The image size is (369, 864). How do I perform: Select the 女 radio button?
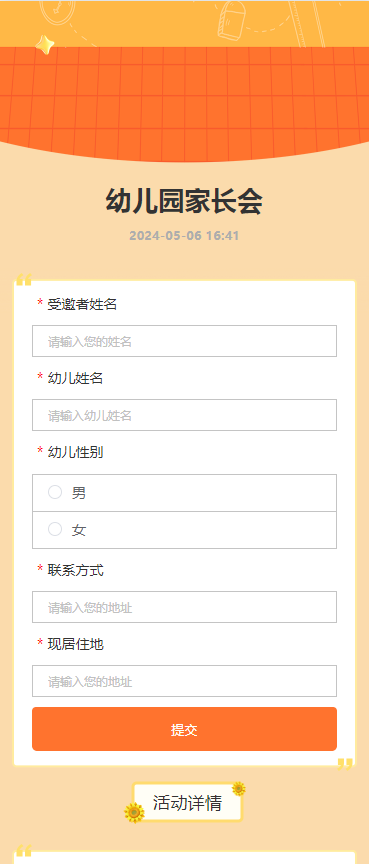pyautogui.click(x=55, y=530)
